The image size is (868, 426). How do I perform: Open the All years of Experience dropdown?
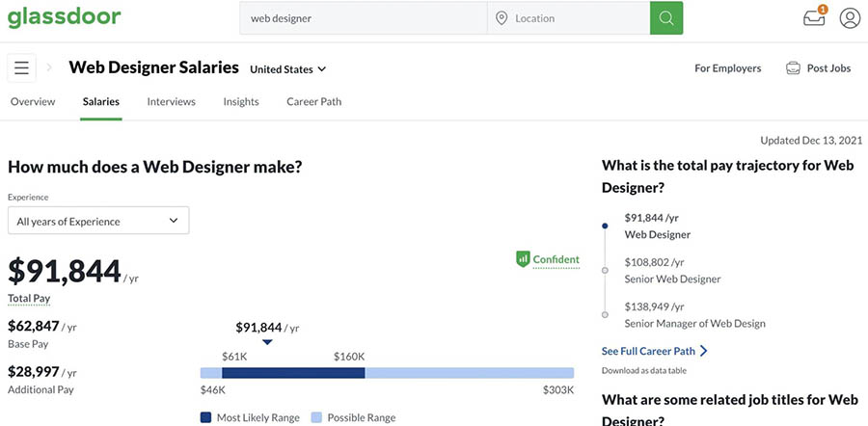pyautogui.click(x=98, y=221)
